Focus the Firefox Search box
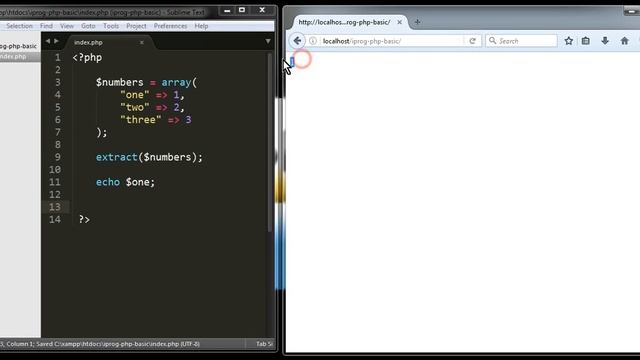The image size is (640, 360). [521, 41]
